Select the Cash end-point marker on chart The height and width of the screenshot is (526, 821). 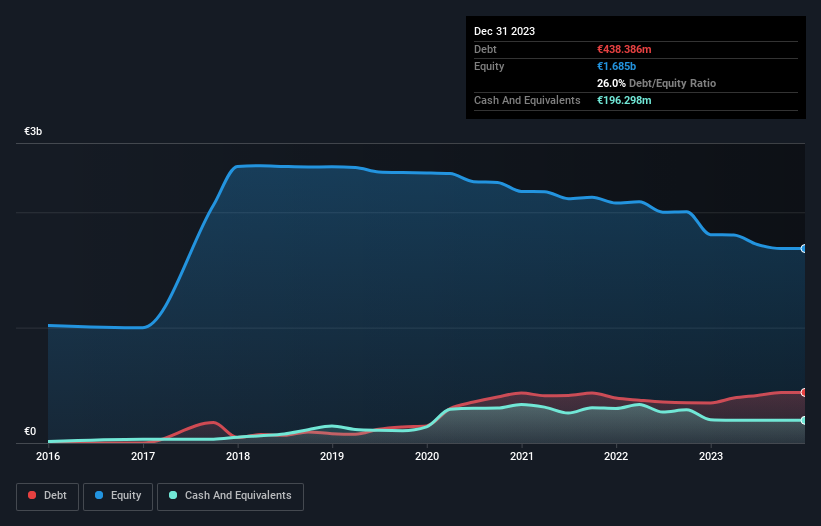pos(804,420)
